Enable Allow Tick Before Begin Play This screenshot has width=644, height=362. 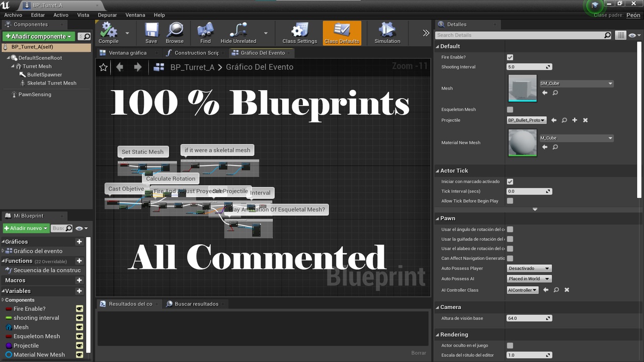[x=510, y=201]
